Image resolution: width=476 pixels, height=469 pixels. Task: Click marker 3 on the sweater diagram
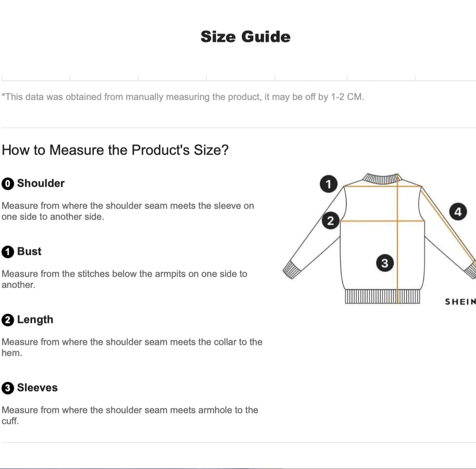pos(384,263)
